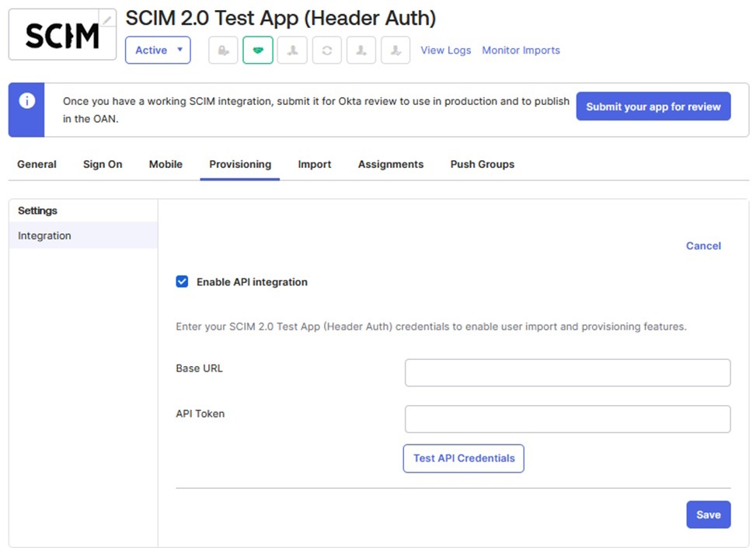Viewport: 756px width, 548px height.
Task: Click Submit your app for review
Action: coord(653,106)
